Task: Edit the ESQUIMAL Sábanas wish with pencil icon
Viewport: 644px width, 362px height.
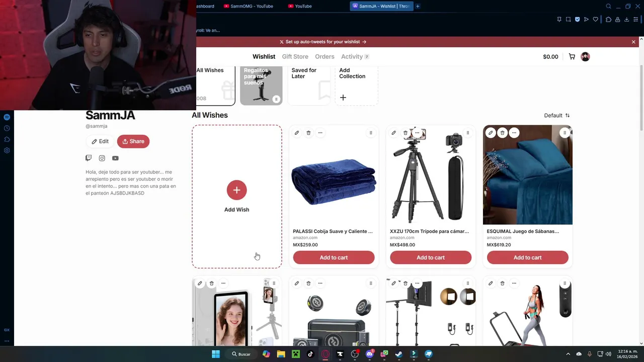Action: (x=491, y=133)
